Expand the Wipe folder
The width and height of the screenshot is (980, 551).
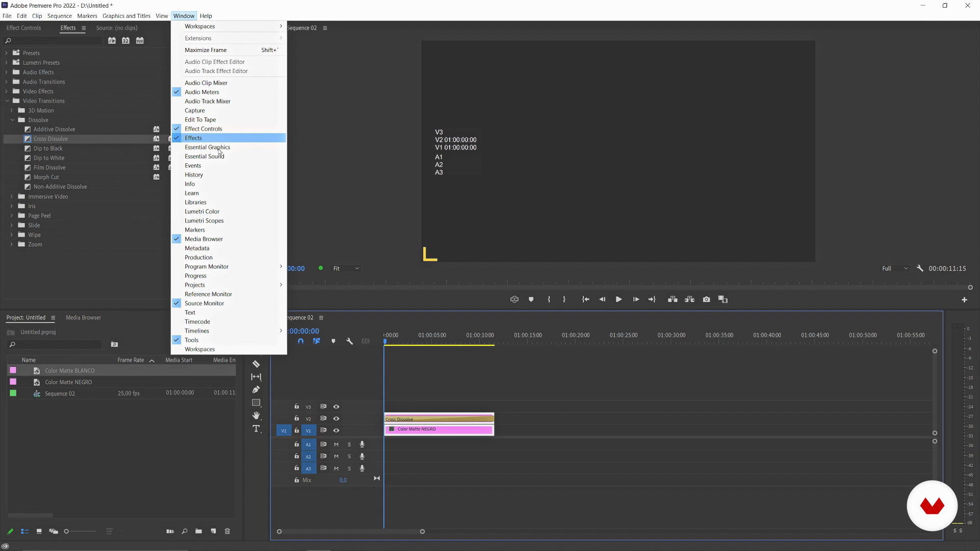(x=12, y=235)
